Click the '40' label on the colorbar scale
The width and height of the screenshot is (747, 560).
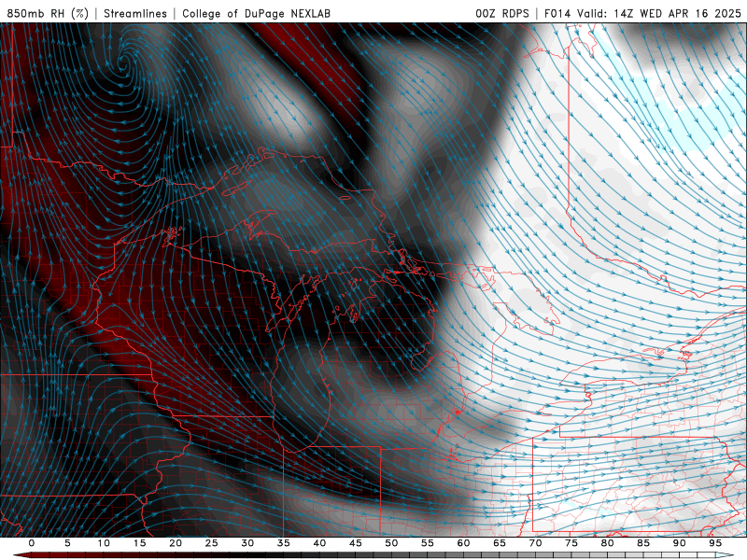pyautogui.click(x=319, y=543)
